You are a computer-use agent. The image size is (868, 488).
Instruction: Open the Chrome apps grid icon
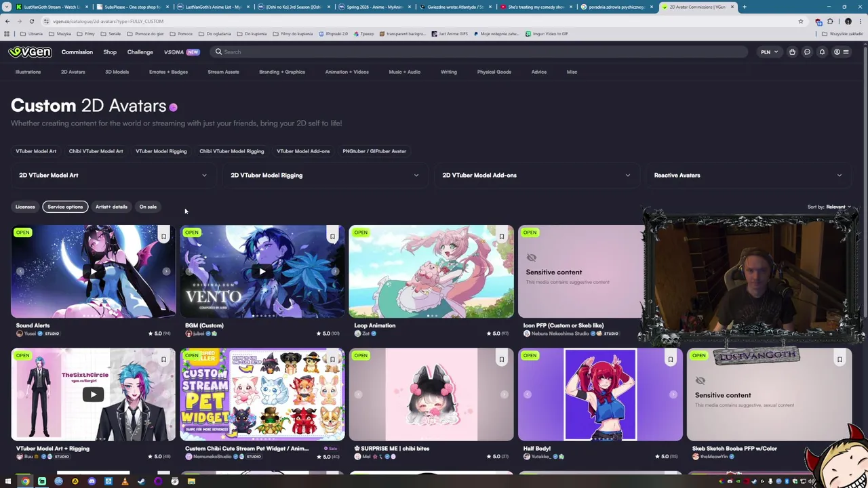[x=7, y=33]
